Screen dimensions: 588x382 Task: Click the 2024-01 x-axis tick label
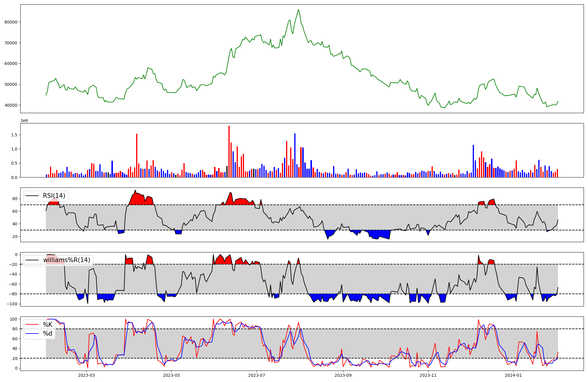point(513,375)
